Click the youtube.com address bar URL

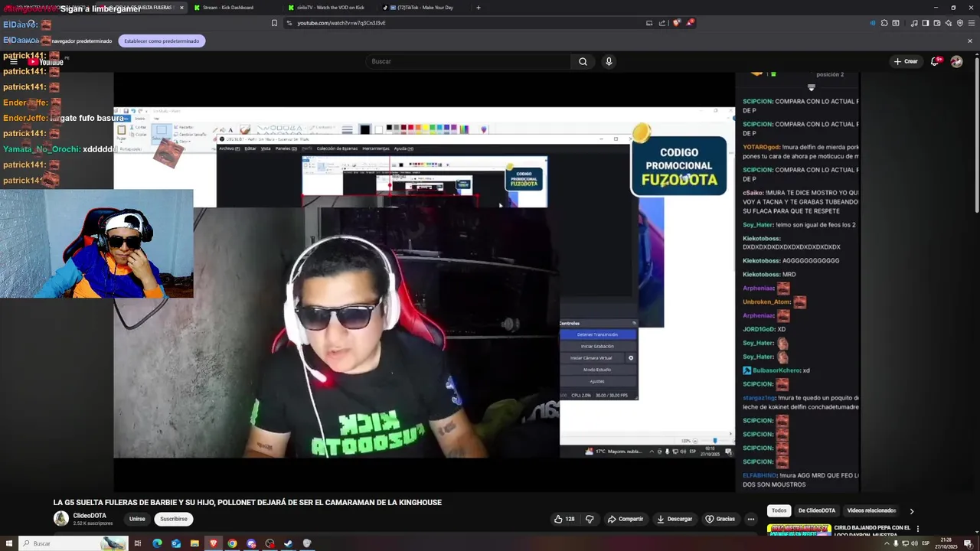pos(341,23)
